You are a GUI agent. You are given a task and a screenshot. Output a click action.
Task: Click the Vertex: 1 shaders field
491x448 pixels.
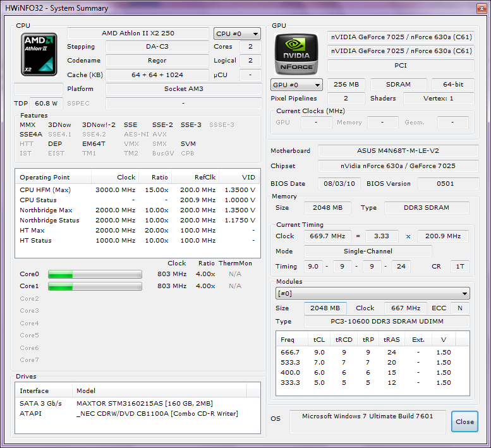pyautogui.click(x=439, y=99)
